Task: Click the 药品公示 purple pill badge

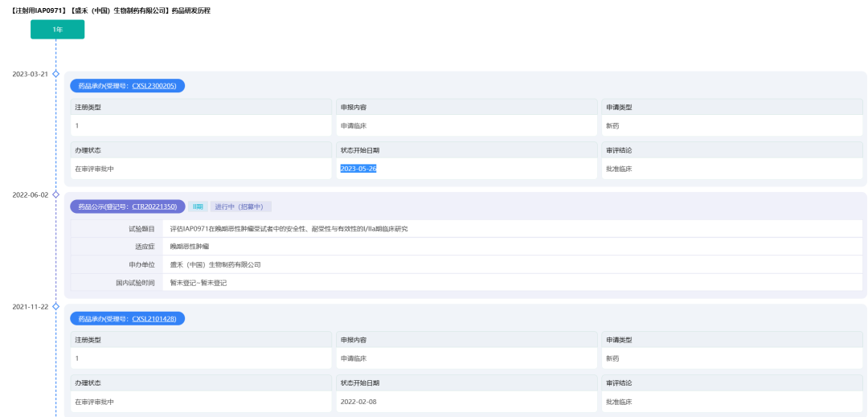Action: tap(100, 206)
